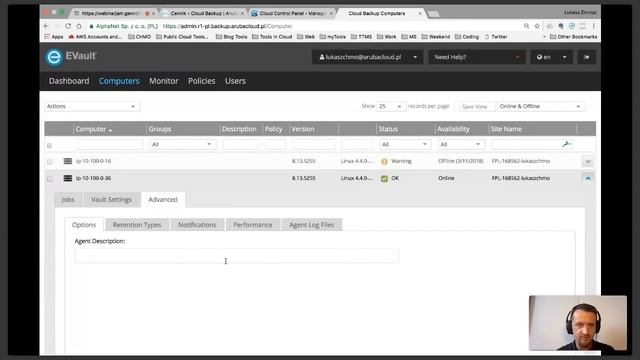Image resolution: width=640 pixels, height=360 pixels.
Task: Open the AWS Accounts bookmark
Action: pos(95,37)
